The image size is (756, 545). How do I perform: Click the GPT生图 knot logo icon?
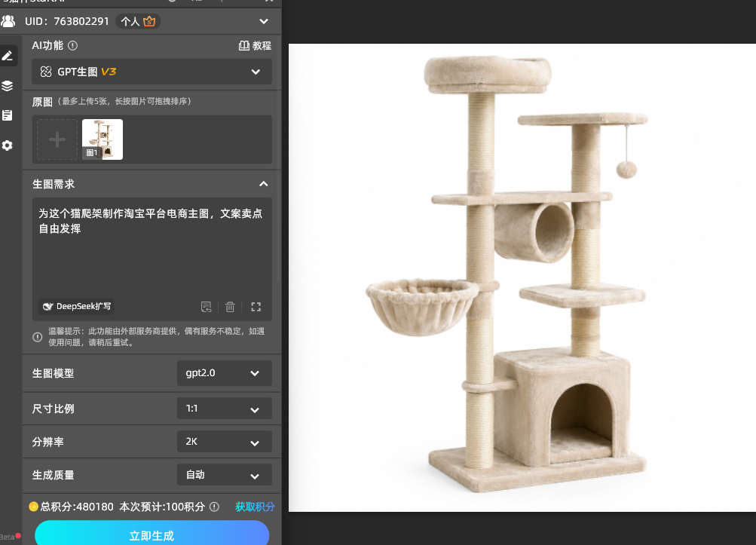(x=46, y=72)
